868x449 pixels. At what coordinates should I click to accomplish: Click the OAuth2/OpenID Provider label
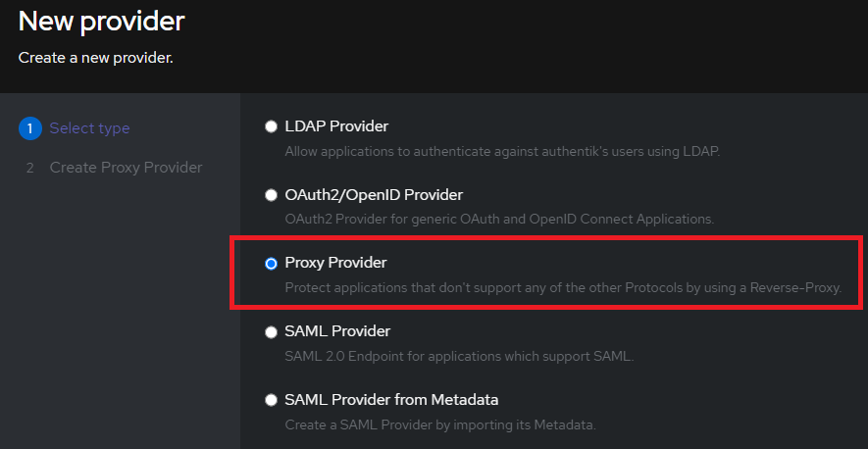(374, 195)
